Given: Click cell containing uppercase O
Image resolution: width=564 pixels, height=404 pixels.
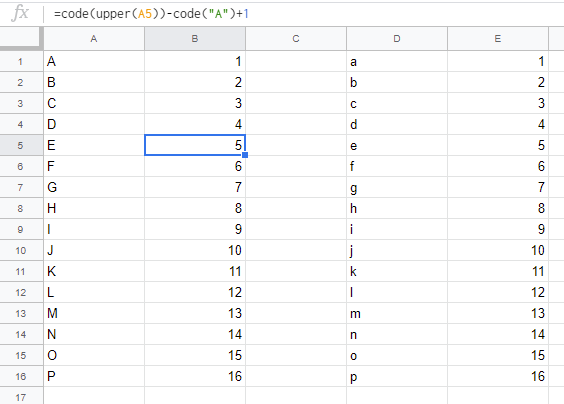Looking at the screenshot, I should click(94, 355).
